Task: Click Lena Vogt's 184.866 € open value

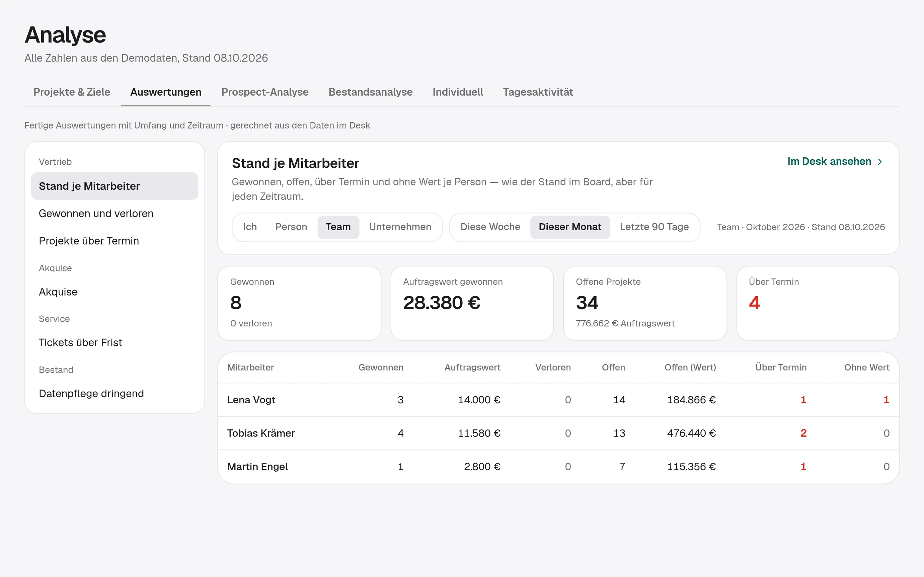Action: tap(691, 400)
